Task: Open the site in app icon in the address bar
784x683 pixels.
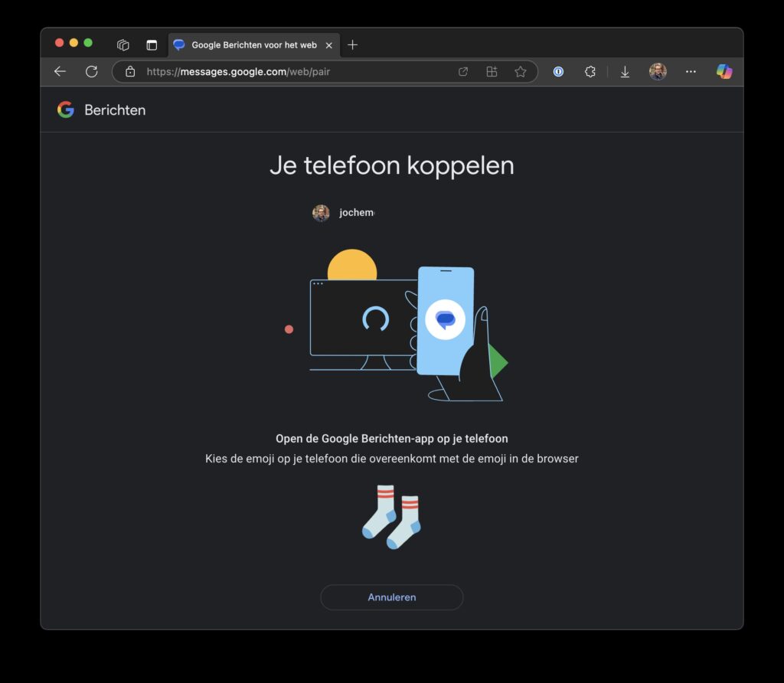Action: click(x=463, y=71)
